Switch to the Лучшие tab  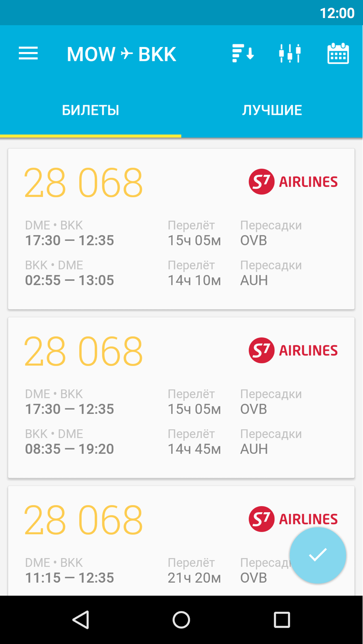pos(272,110)
